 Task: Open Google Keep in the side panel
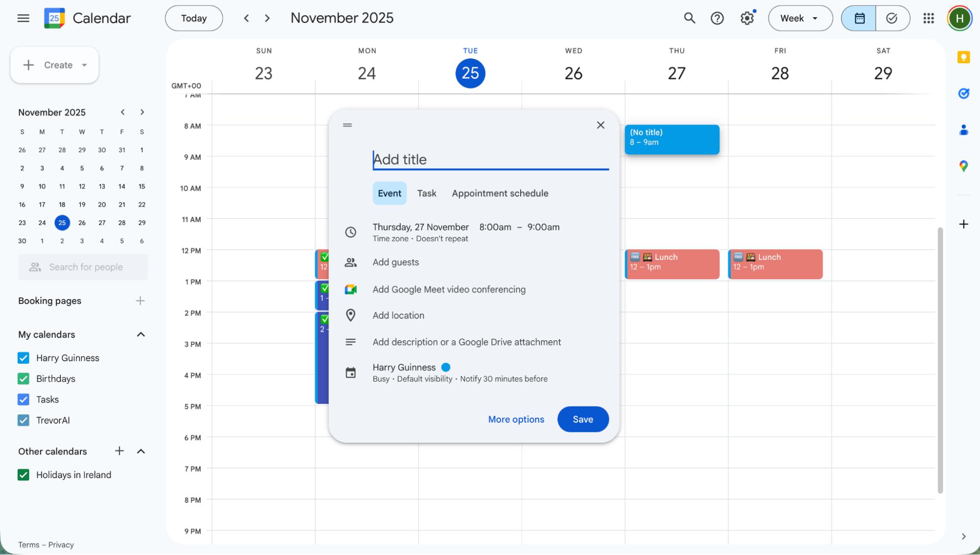click(x=963, y=57)
